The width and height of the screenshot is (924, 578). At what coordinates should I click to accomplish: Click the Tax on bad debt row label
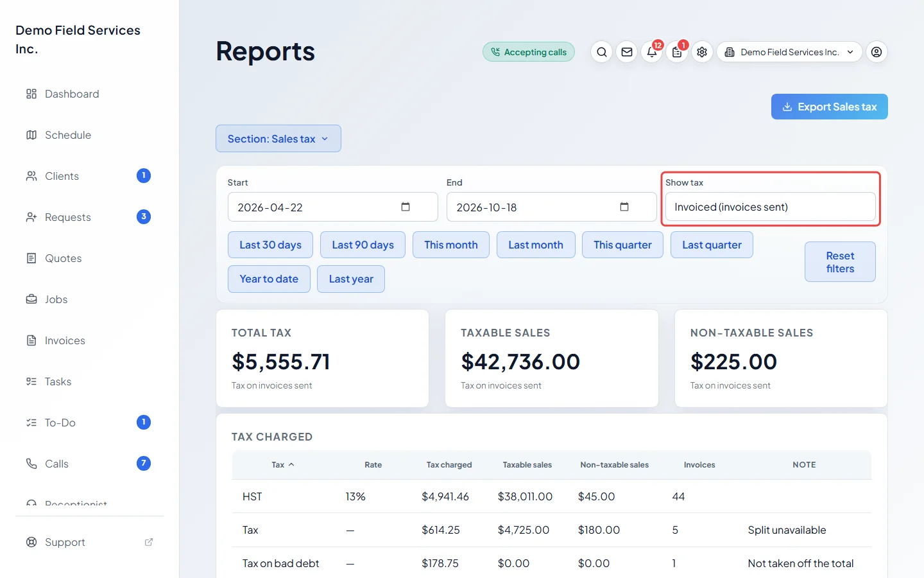280,563
